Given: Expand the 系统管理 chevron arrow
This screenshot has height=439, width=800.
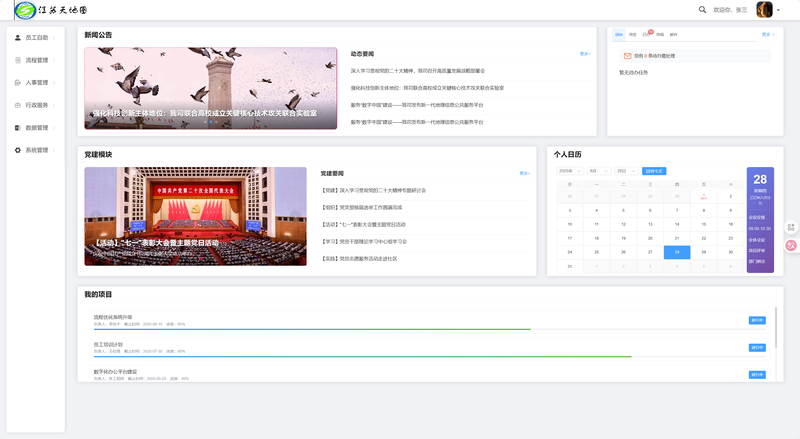Looking at the screenshot, I should pyautogui.click(x=54, y=150).
